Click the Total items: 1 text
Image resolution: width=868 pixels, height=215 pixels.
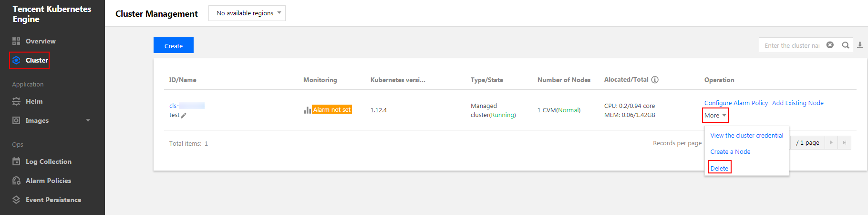point(188,143)
